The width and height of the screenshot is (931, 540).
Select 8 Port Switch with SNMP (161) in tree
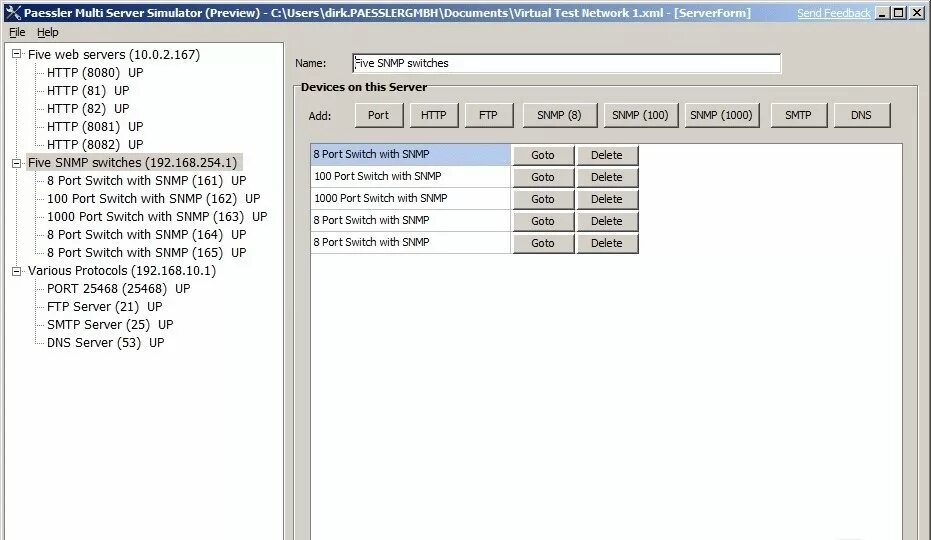[x=147, y=181]
